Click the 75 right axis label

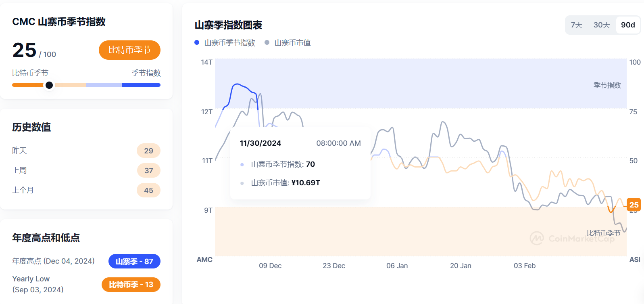coord(633,112)
